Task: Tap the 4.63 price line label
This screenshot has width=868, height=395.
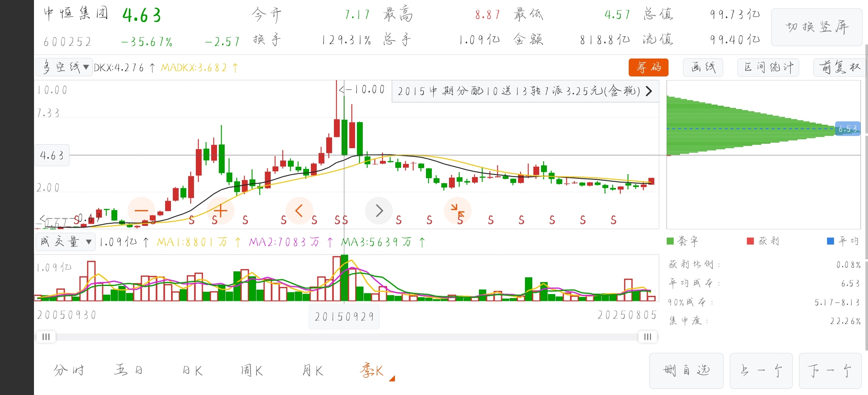Action: click(x=52, y=155)
